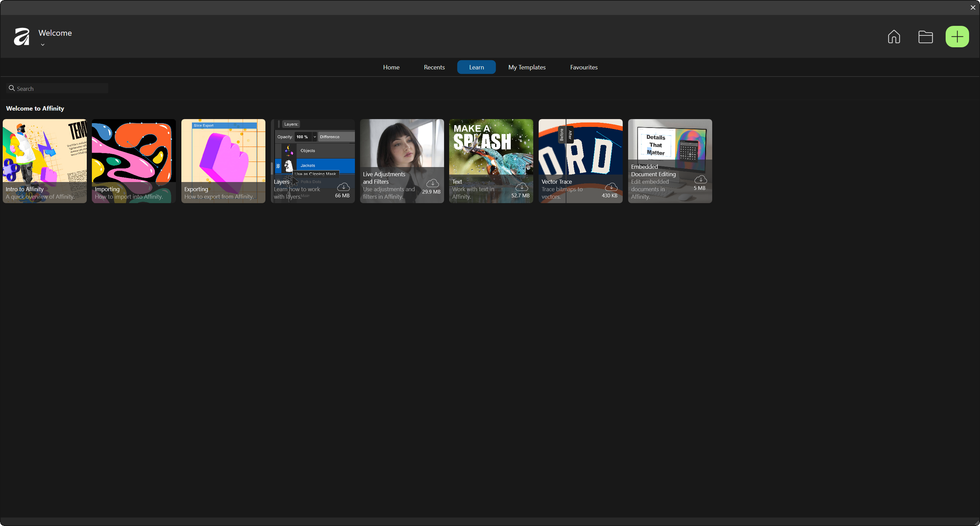The height and width of the screenshot is (526, 980).
Task: Click the Affinity logo icon
Action: [22, 36]
